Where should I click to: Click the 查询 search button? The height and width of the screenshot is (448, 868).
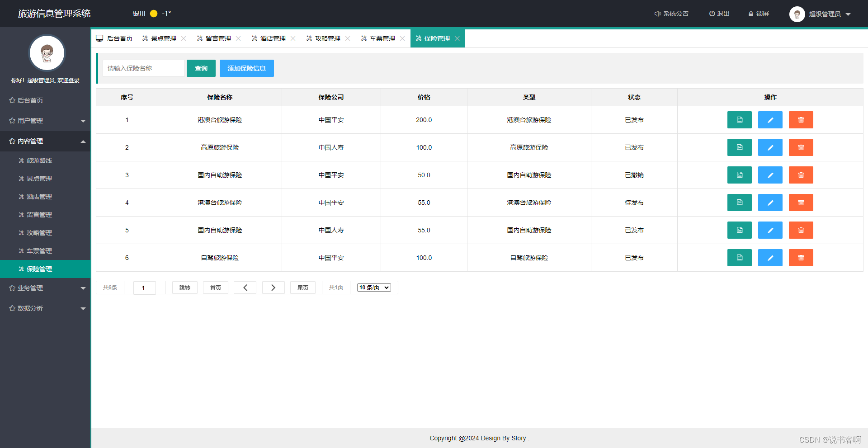(201, 68)
